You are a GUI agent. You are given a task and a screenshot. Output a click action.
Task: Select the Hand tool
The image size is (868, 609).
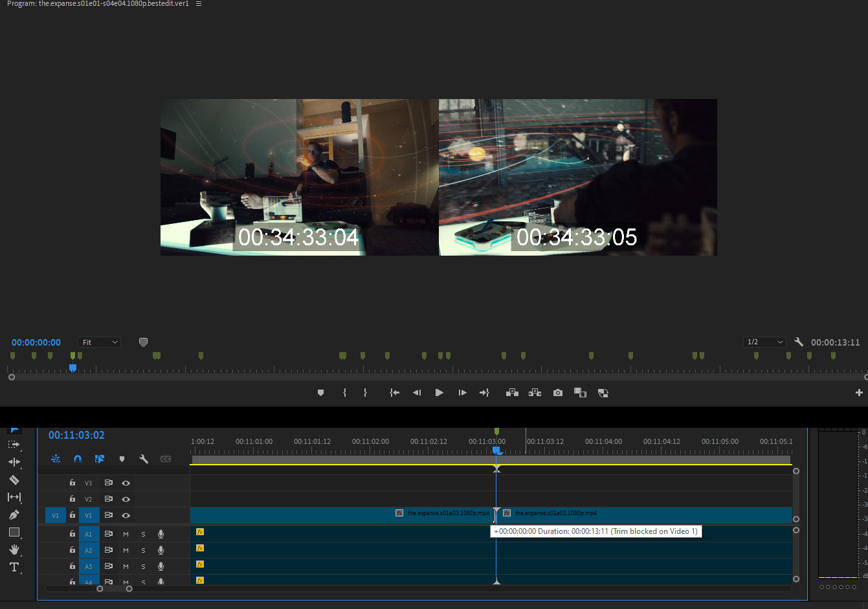(14, 549)
